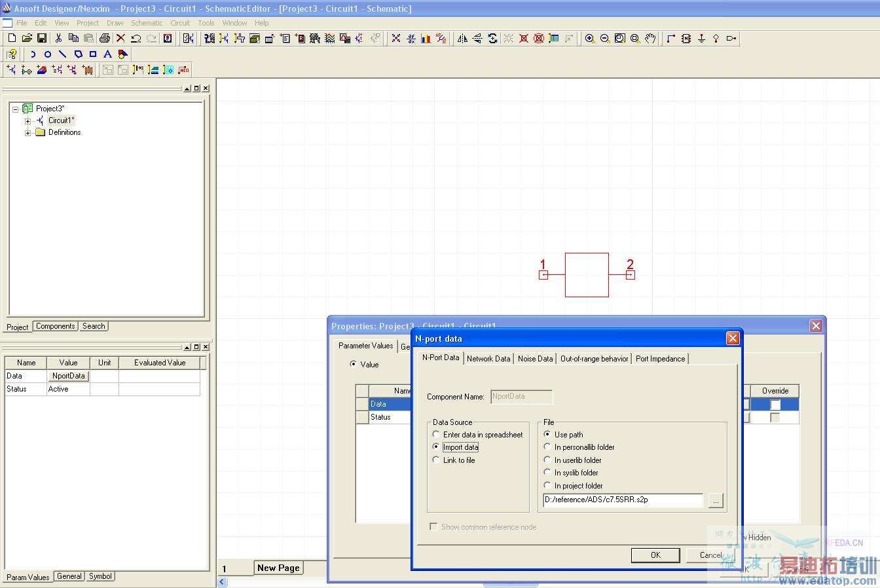This screenshot has height=588, width=880.
Task: Select the In project folder option
Action: [547, 486]
